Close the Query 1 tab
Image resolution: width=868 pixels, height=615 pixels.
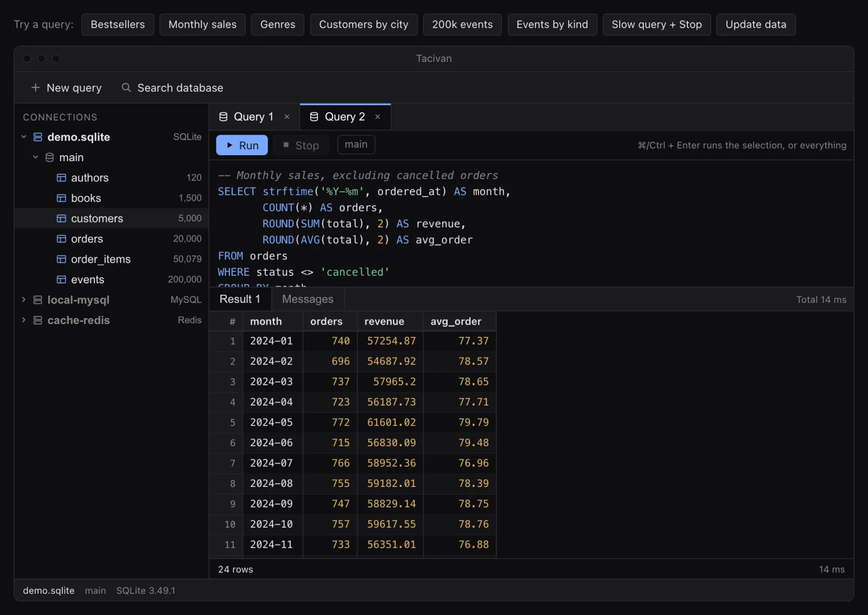click(287, 117)
